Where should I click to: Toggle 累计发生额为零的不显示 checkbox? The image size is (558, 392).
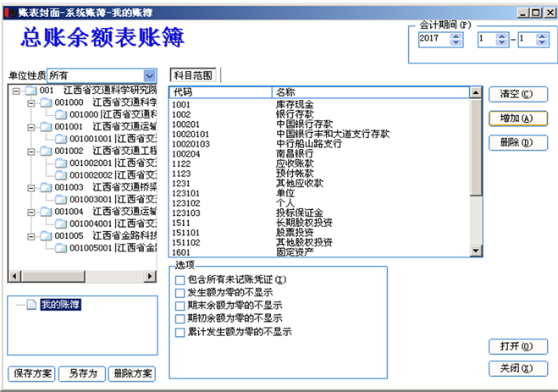[x=179, y=333]
